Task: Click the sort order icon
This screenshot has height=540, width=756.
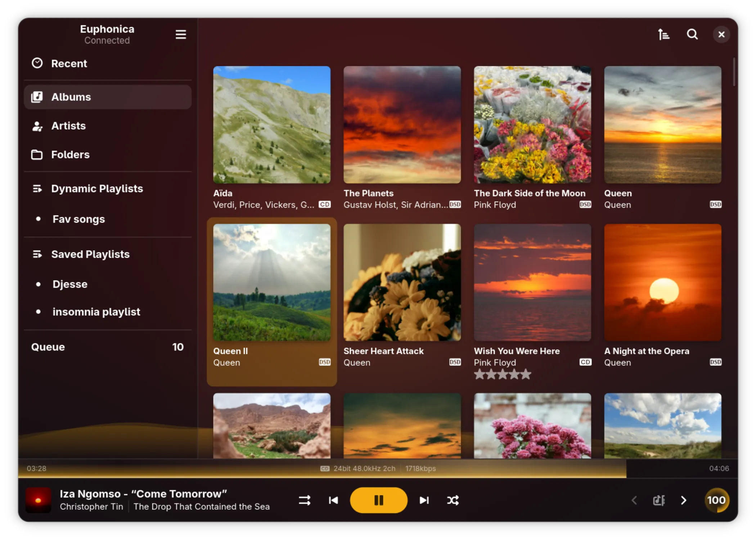Action: (663, 35)
